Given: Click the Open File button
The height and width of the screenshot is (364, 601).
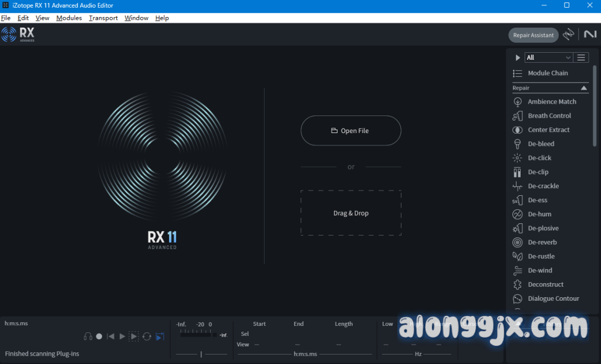Looking at the screenshot, I should (x=350, y=131).
